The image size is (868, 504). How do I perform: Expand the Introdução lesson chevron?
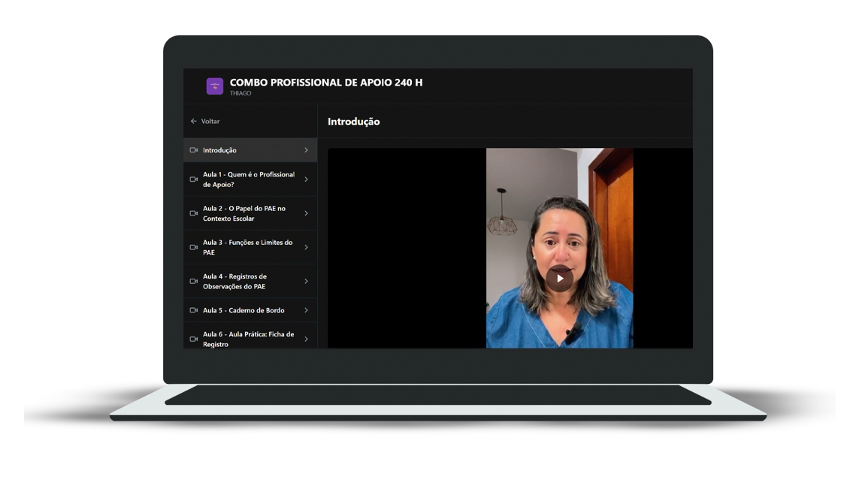pos(306,150)
